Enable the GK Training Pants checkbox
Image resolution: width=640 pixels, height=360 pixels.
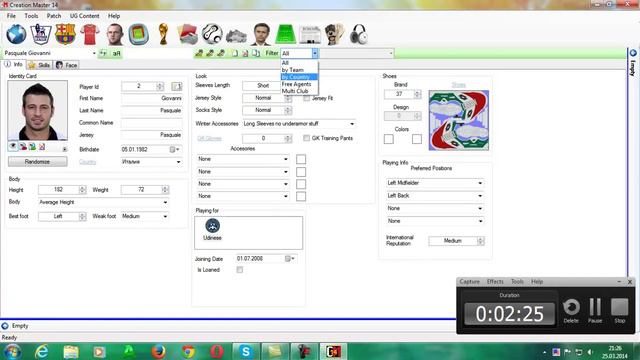coord(307,138)
